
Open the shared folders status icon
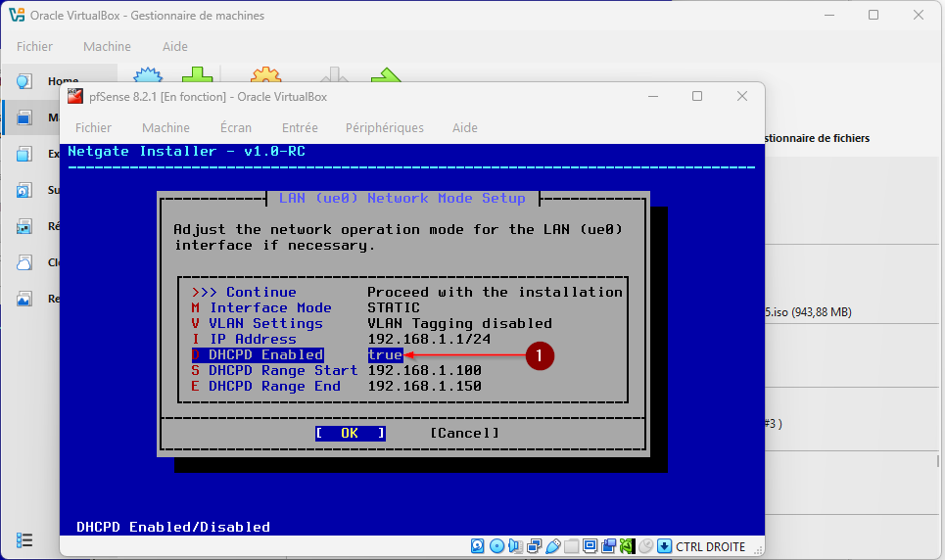click(x=571, y=546)
